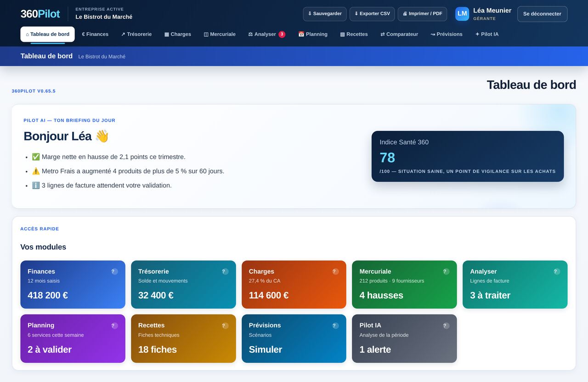Screen dimensions: 588x382
Task: Click the Sauvegarder button
Action: 325,14
